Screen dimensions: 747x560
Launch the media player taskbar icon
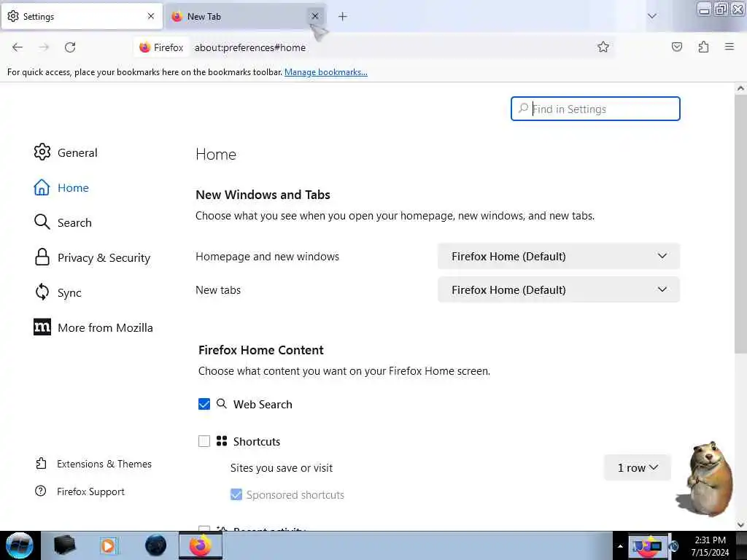(108, 545)
